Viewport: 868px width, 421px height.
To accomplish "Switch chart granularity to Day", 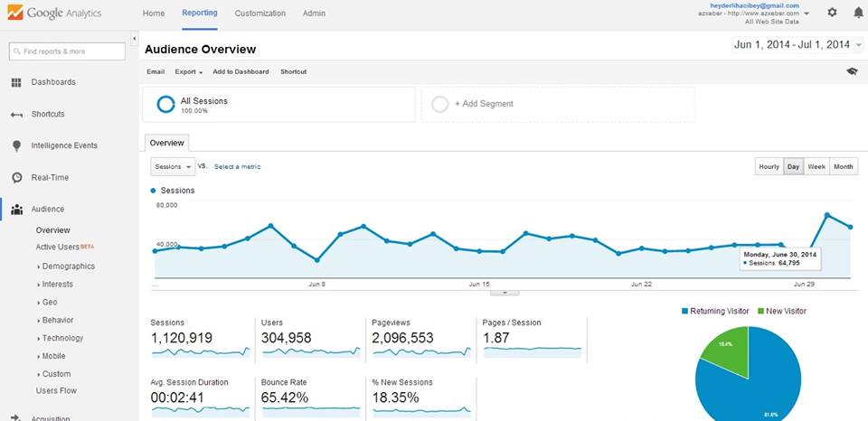I will point(793,166).
